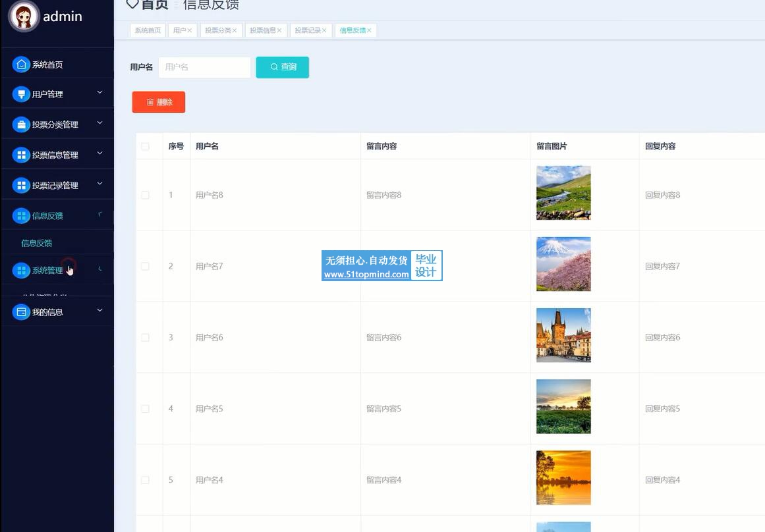Viewport: 765px width, 532px height.
Task: Open 系统首页 in the sidebar
Action: pos(47,65)
